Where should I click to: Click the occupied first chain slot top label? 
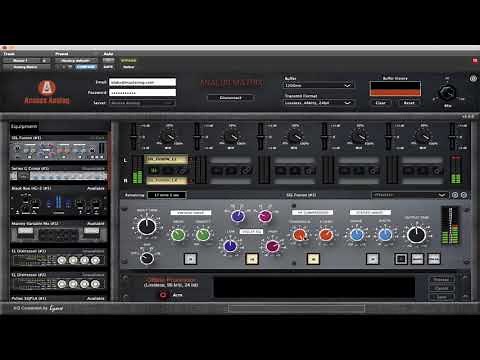point(166,159)
